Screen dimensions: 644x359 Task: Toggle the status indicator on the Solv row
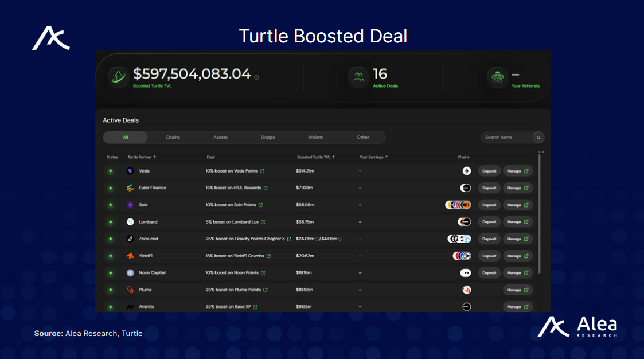111,205
